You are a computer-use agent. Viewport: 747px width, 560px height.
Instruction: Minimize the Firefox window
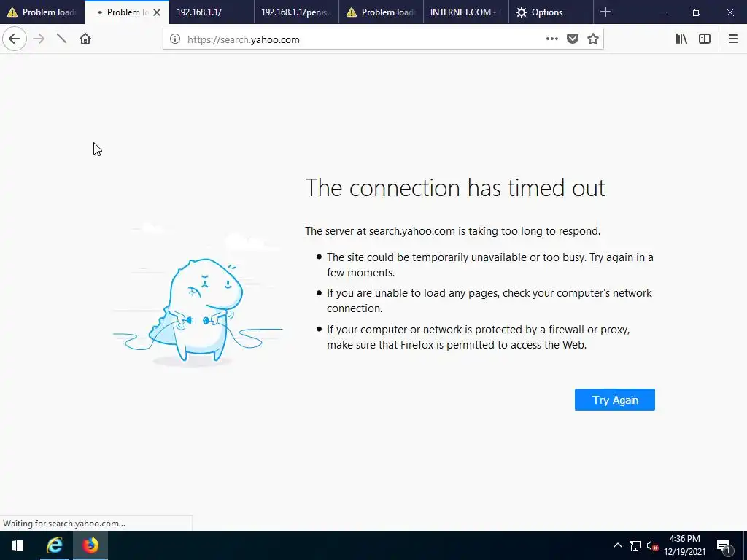662,12
